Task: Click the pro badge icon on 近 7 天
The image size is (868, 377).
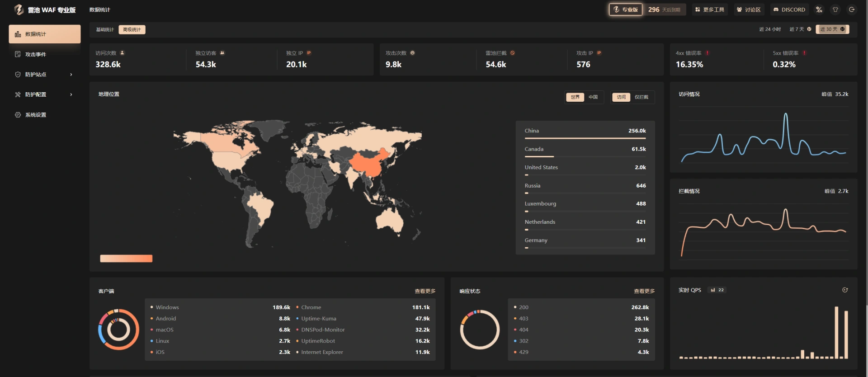Action: point(809,29)
